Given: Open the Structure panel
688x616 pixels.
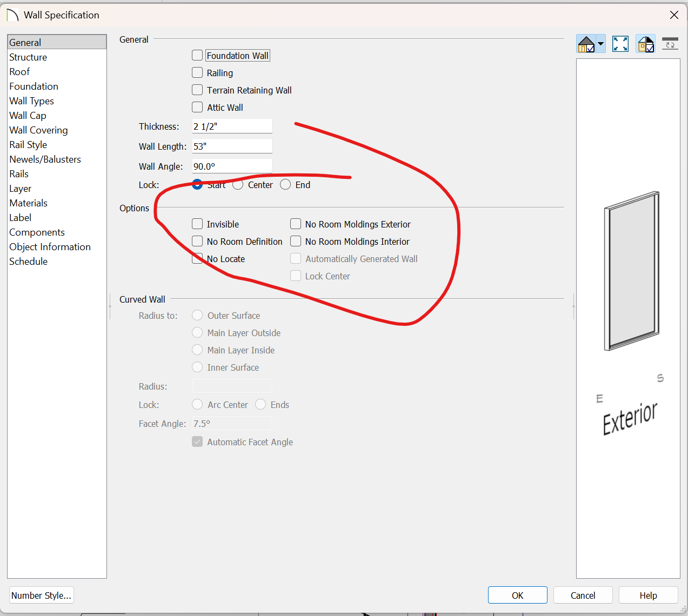Looking at the screenshot, I should 28,57.
